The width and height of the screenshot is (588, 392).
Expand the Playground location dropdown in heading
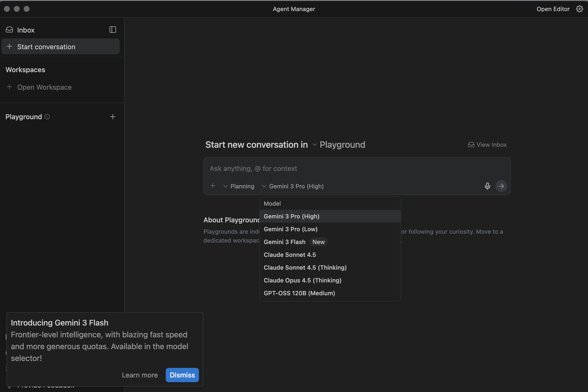[x=339, y=145]
